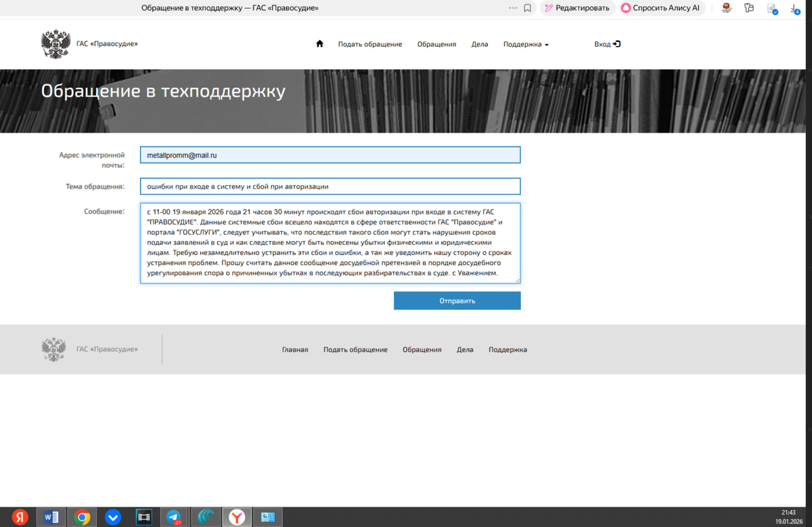Click the Обращения footer link
812x527 pixels.
[x=422, y=350]
